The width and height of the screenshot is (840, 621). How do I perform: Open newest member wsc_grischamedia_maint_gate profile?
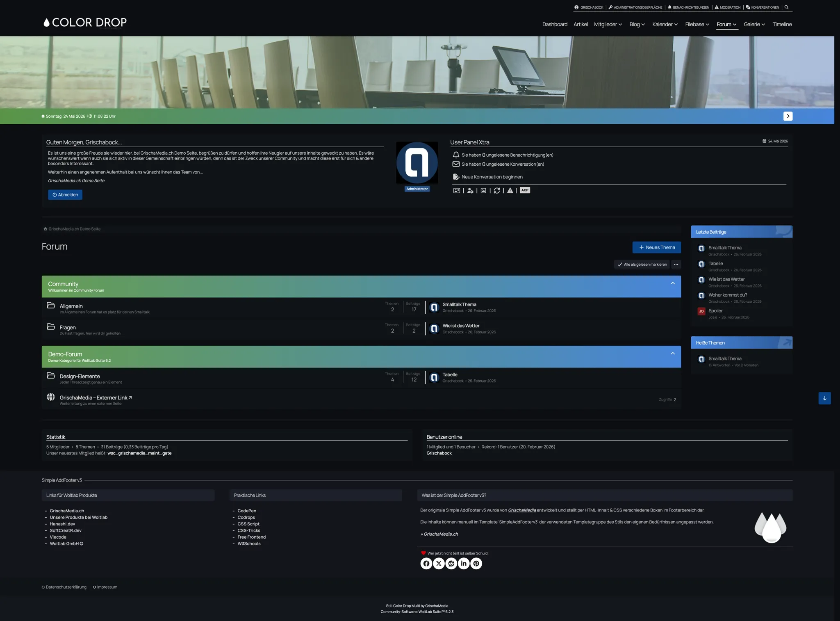[139, 453]
